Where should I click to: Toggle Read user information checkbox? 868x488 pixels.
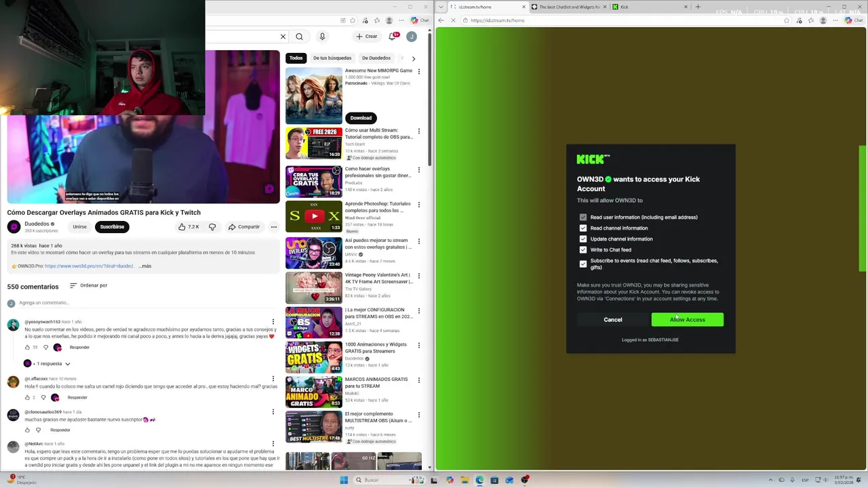point(583,217)
